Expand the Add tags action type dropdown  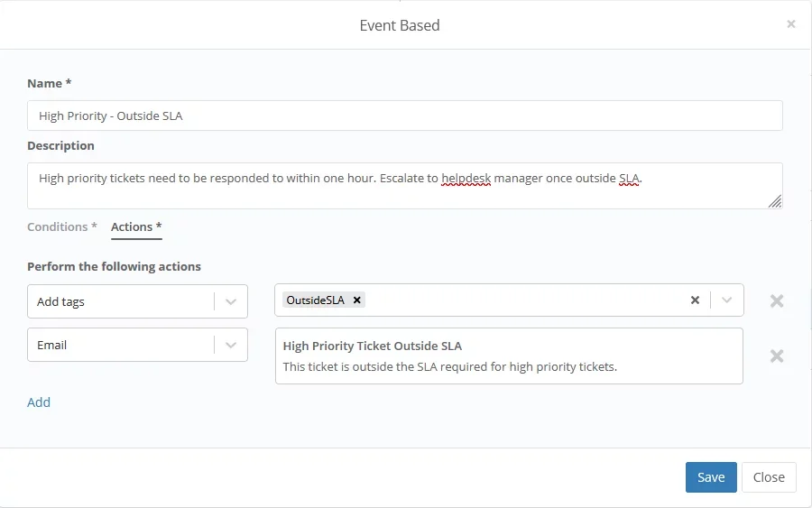[x=231, y=301]
